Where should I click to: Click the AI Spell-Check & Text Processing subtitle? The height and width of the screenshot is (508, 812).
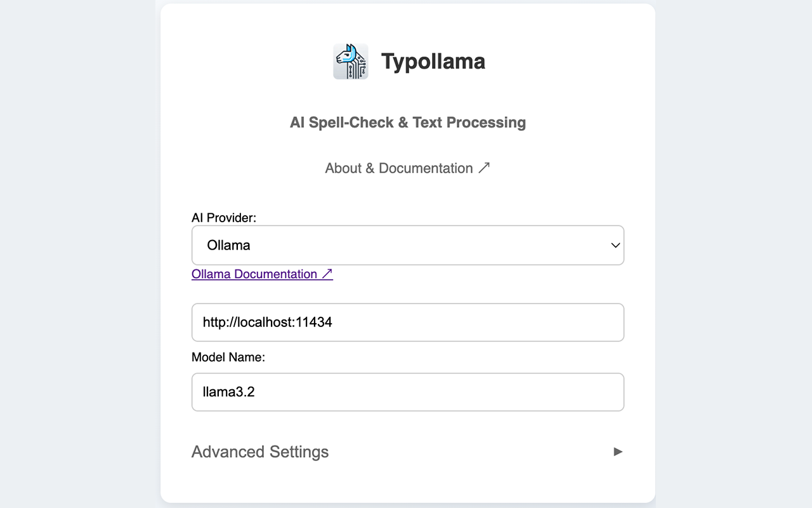coord(407,122)
